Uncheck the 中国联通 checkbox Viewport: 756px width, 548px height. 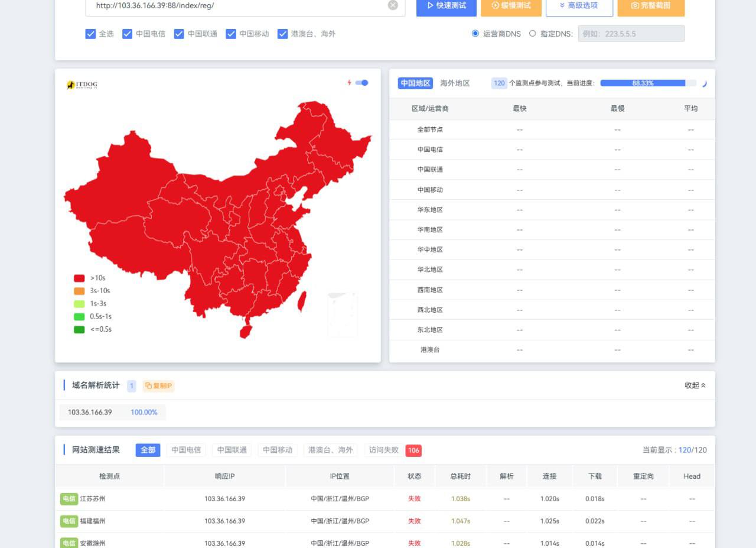[x=179, y=34]
